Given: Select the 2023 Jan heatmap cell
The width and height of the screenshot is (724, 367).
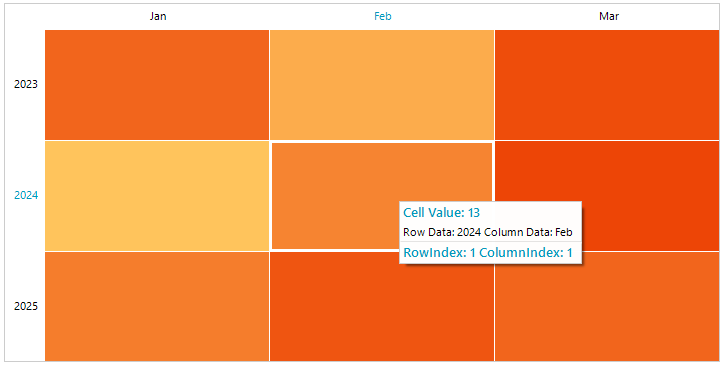Looking at the screenshot, I should (157, 84).
